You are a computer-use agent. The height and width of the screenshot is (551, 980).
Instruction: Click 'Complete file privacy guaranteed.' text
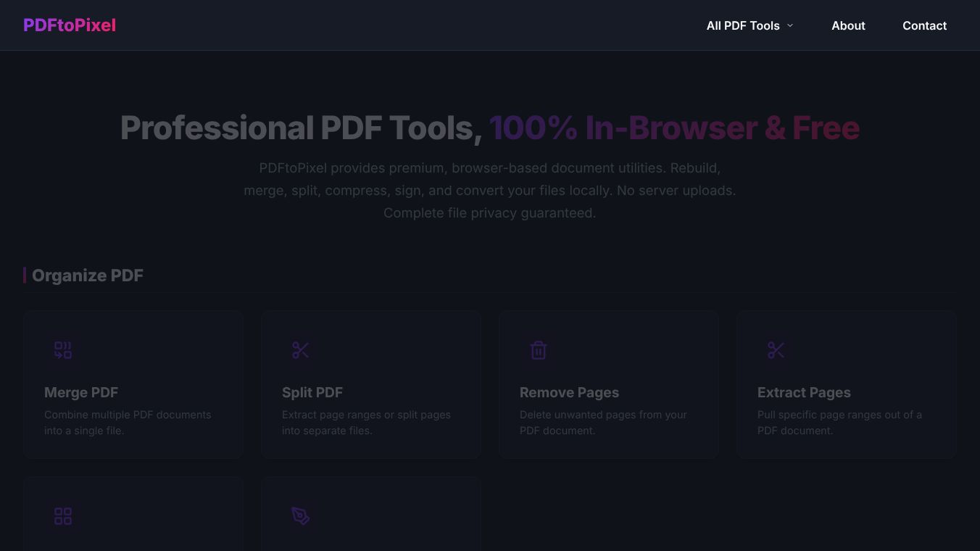489,213
